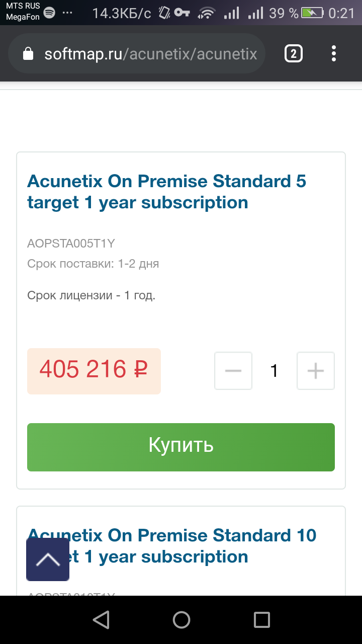Tap the VPN key status icon
This screenshot has width=362, height=644.
click(182, 13)
